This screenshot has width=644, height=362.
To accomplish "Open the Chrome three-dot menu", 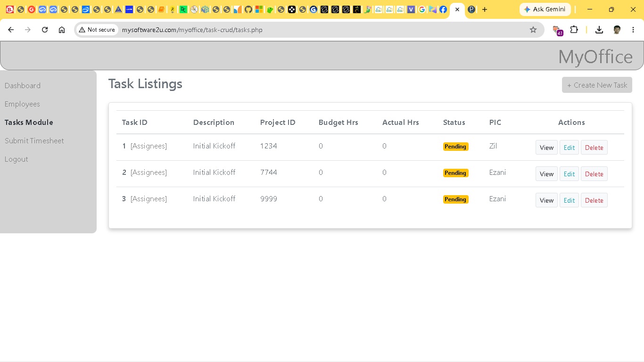I will click(633, 30).
